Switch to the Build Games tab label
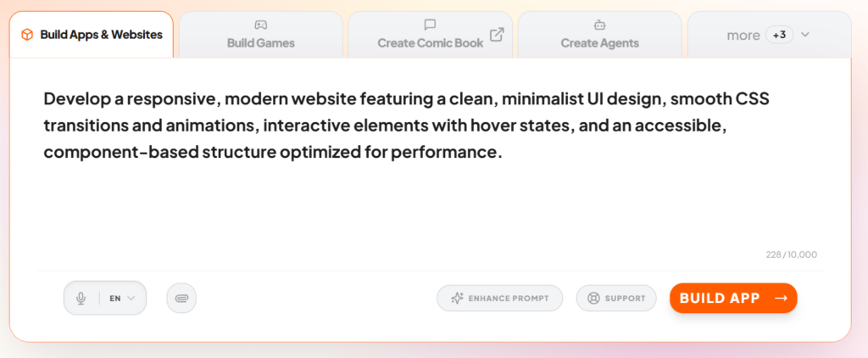Viewport: 868px width, 358px height. click(260, 42)
